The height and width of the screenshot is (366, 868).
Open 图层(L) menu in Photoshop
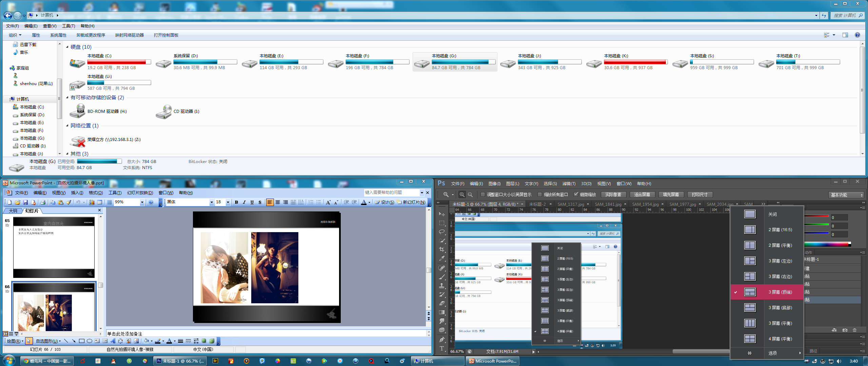(512, 184)
